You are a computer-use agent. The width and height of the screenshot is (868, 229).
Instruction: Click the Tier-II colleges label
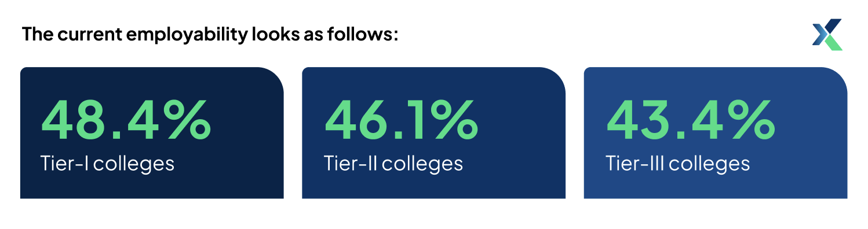click(x=393, y=164)
